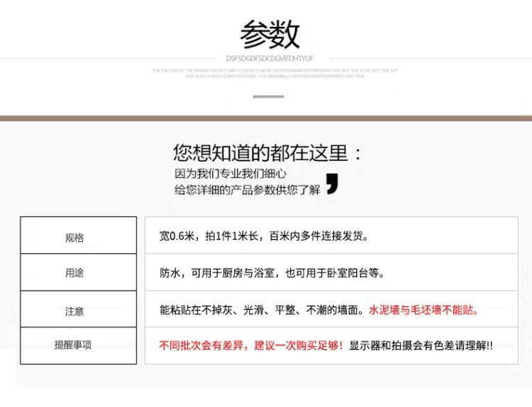Click the 宽0.6米 specification text
This screenshot has width=532, height=407.
point(177,235)
